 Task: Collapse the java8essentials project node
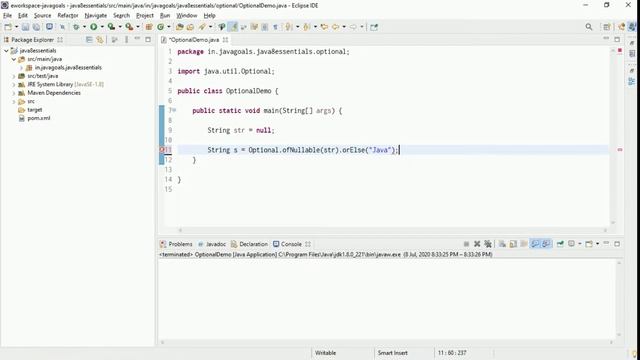pos(6,51)
